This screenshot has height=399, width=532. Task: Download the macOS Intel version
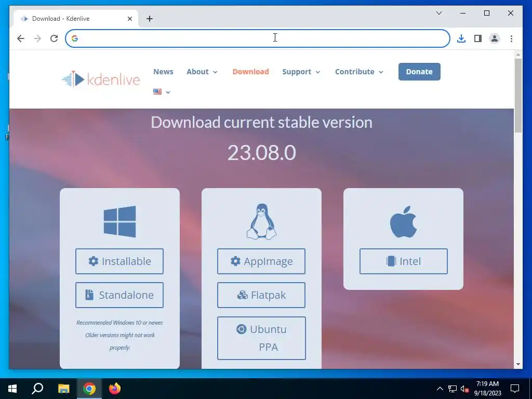pyautogui.click(x=403, y=261)
